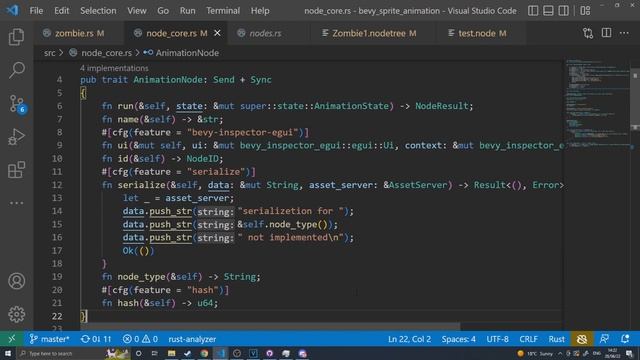This screenshot has height=360, width=640.
Task: Click the src breadcrumb segment
Action: (49, 53)
